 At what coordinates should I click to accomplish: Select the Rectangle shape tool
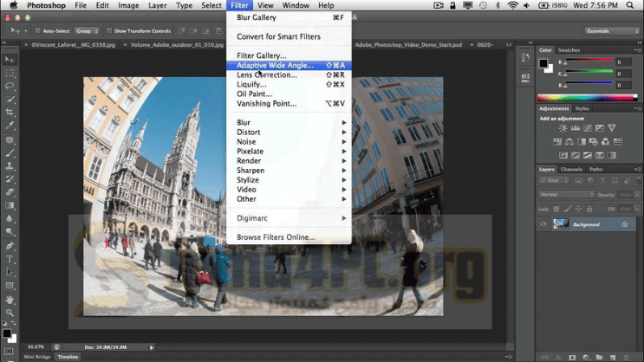(10, 285)
